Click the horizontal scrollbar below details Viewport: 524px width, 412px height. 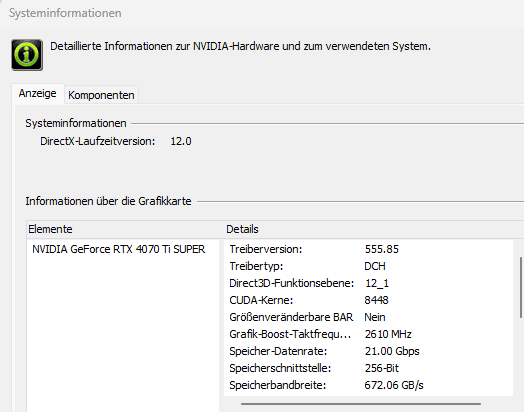click(361, 404)
